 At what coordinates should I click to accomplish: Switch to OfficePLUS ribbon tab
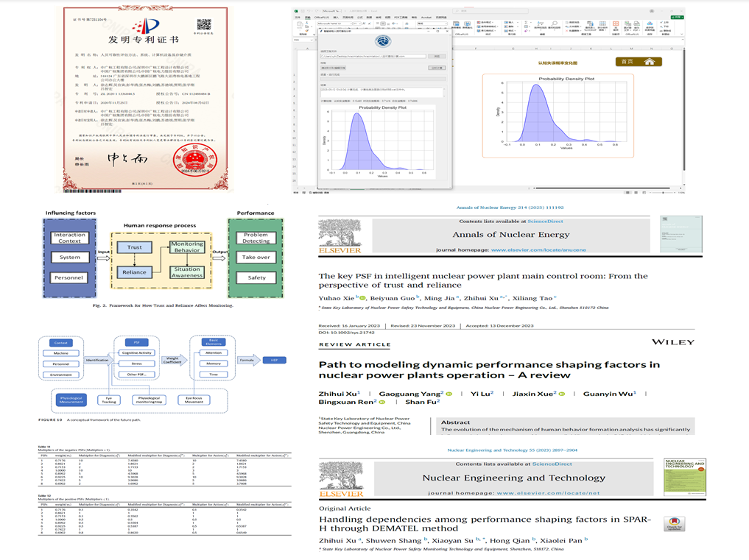point(322,17)
